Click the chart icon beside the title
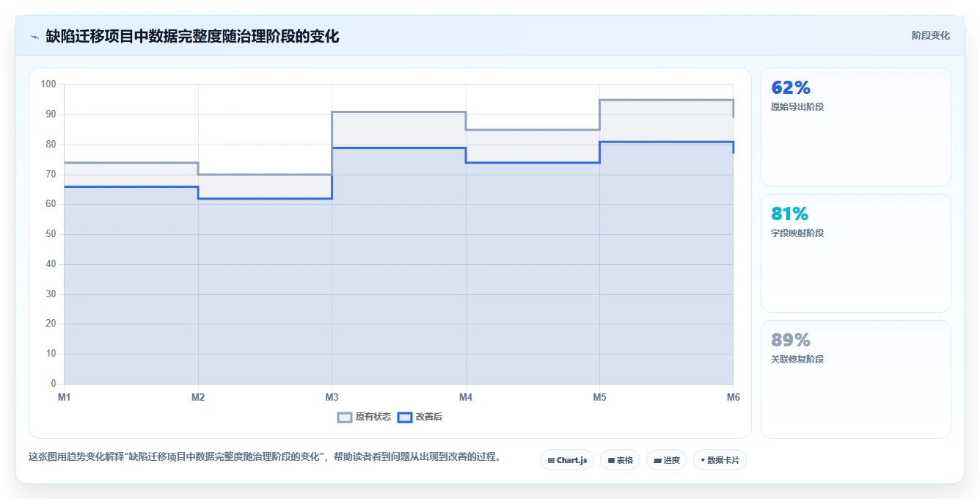The height and width of the screenshot is (499, 980). click(34, 36)
